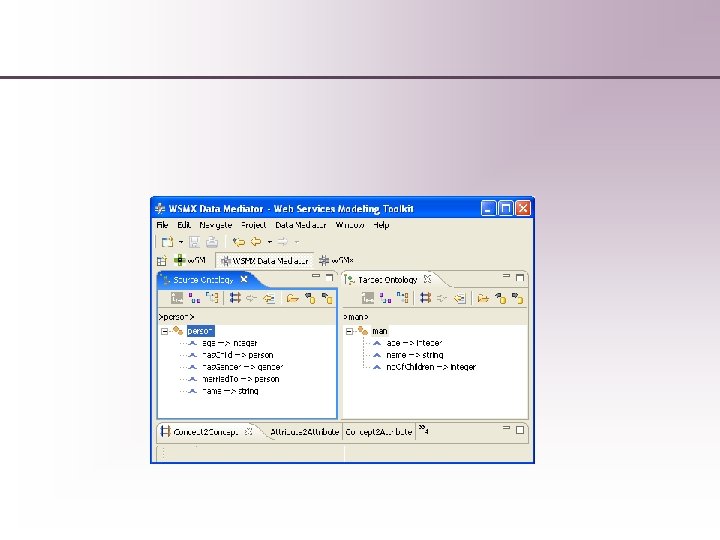Open the File menu
Image resolution: width=720 pixels, height=540 pixels.
point(162,225)
